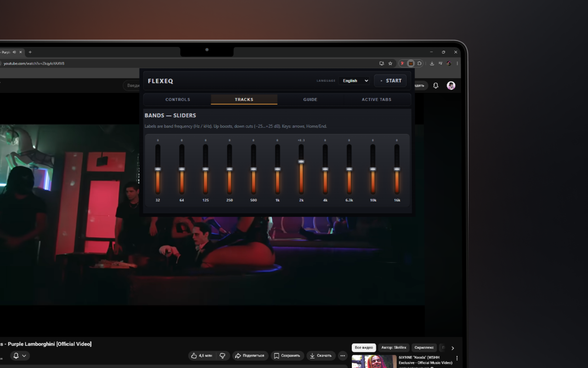Select the Все видео filter chip
The width and height of the screenshot is (588, 368).
[x=364, y=348]
